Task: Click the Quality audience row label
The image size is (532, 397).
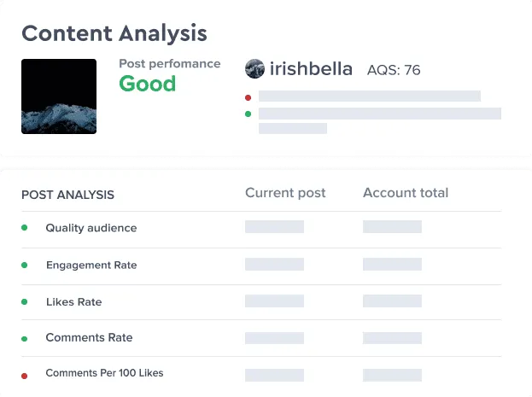Action: 91,228
